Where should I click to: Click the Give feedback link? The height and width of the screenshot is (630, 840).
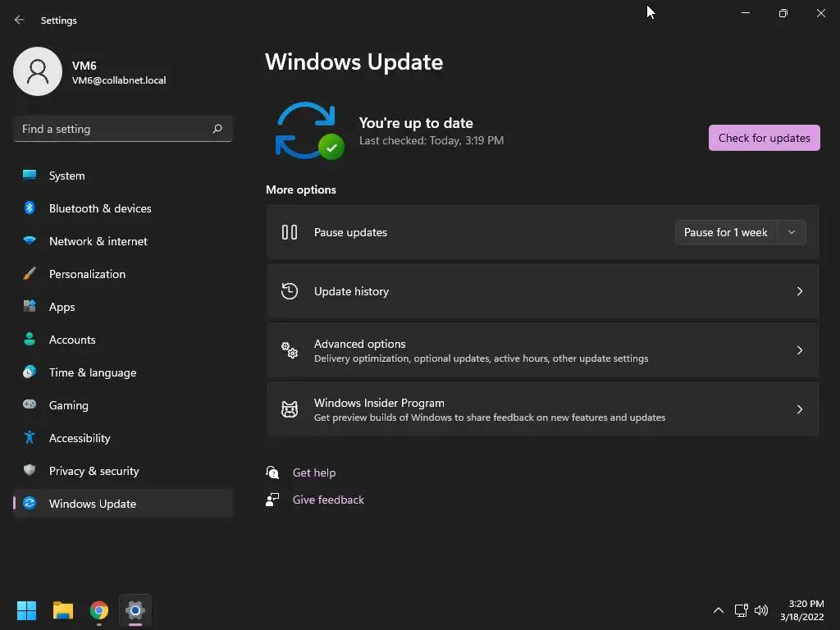pos(328,500)
